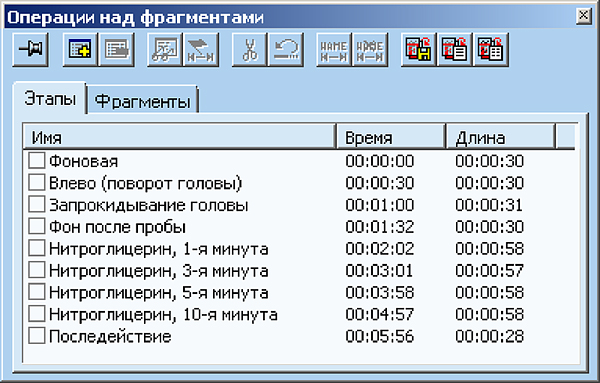The width and height of the screenshot is (600, 383).
Task: Click the length value 00:00:57
Action: click(489, 271)
